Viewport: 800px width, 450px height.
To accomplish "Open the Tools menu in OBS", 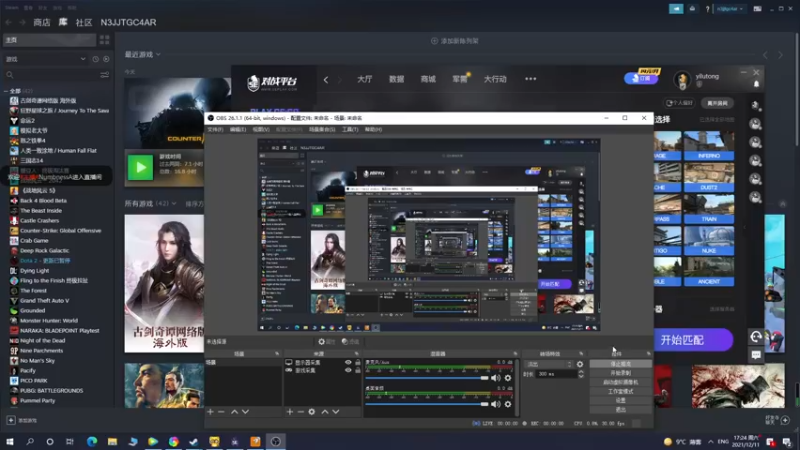I will 349,130.
